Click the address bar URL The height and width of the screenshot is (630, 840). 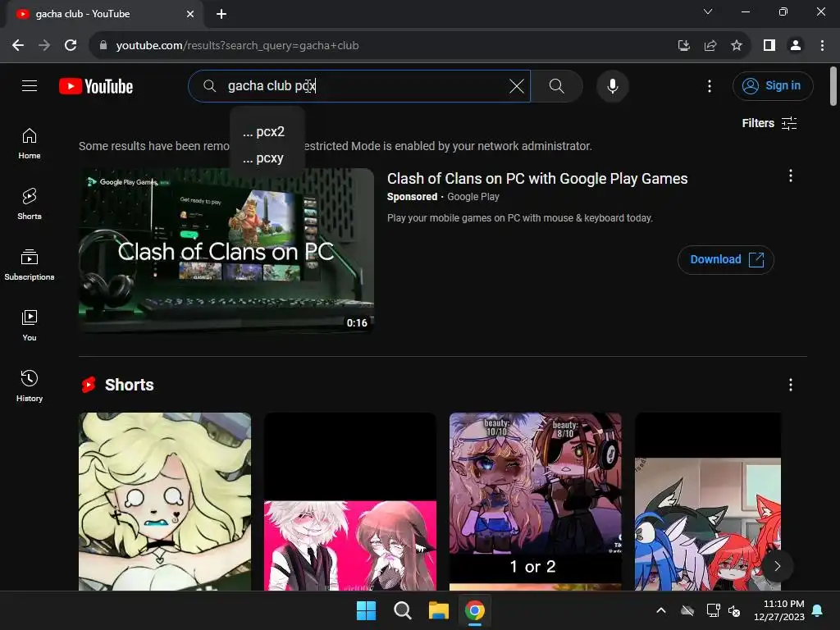(x=237, y=46)
